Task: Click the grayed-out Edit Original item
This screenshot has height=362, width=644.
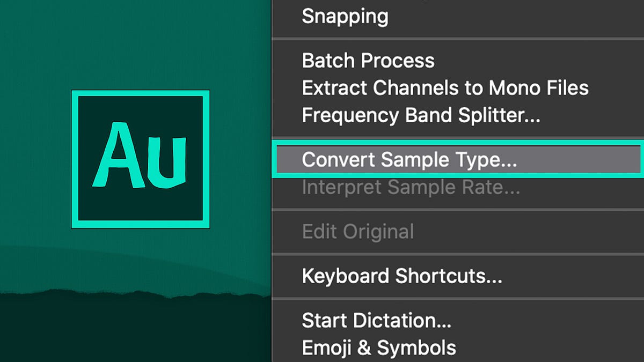Action: [x=357, y=232]
